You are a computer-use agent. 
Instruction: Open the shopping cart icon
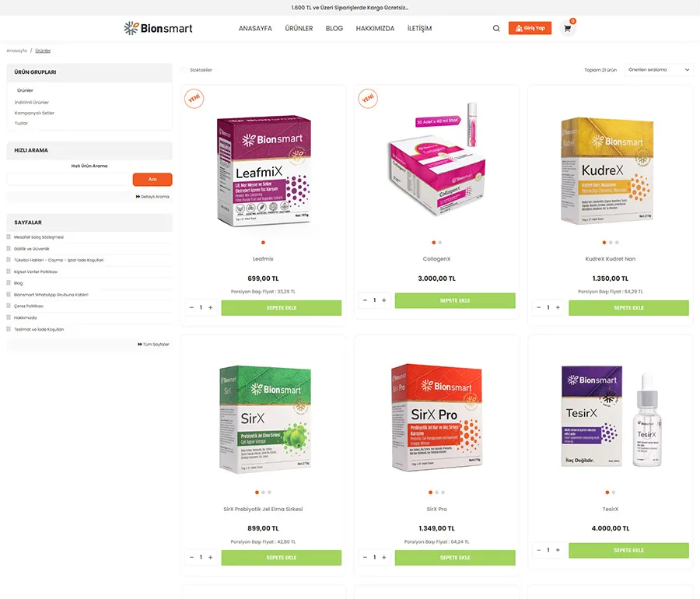point(568,29)
